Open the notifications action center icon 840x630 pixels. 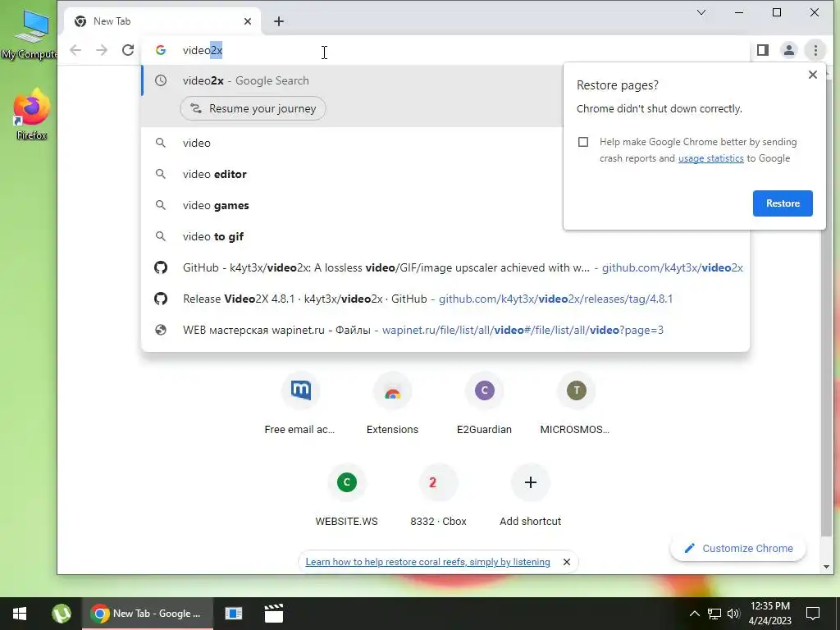813,614
